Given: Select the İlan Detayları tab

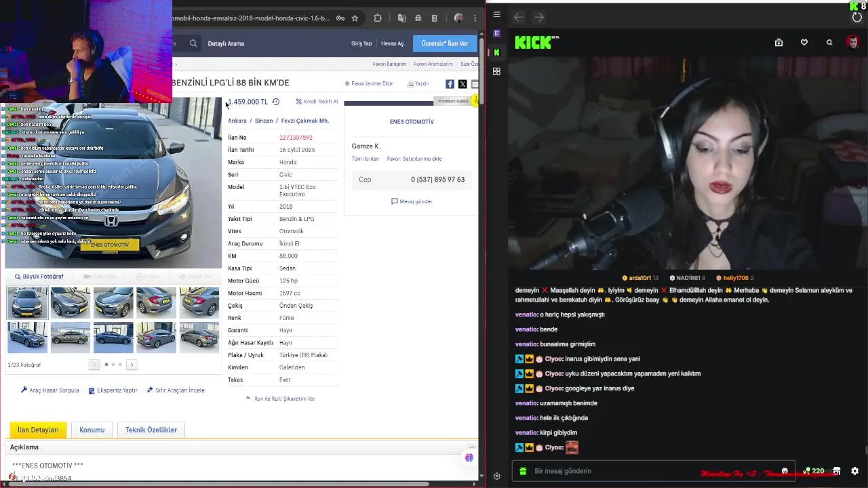Looking at the screenshot, I should point(38,430).
